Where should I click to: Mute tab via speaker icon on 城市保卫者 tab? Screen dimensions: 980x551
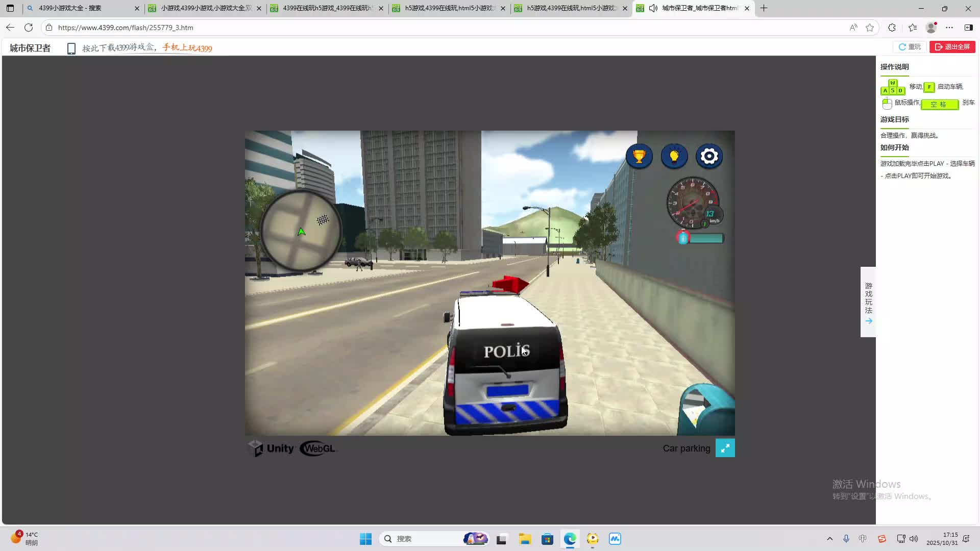coord(653,8)
